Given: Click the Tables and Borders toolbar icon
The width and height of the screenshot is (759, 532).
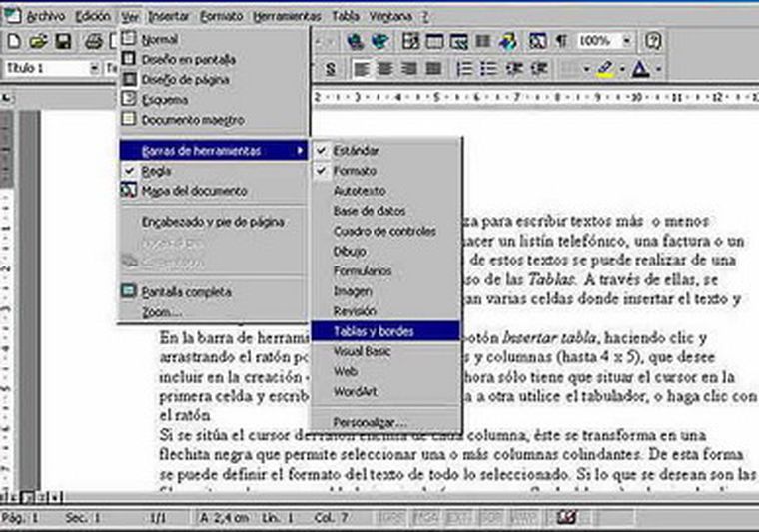Looking at the screenshot, I should pos(410,41).
